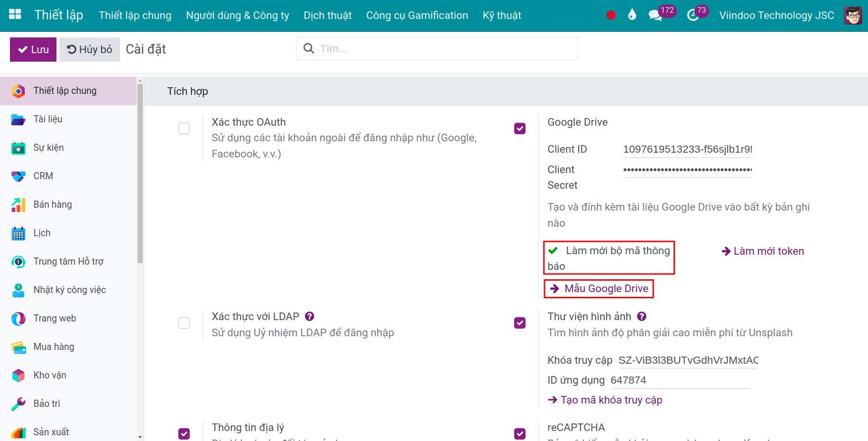Click the Nhật ký công việc icon

(x=18, y=290)
